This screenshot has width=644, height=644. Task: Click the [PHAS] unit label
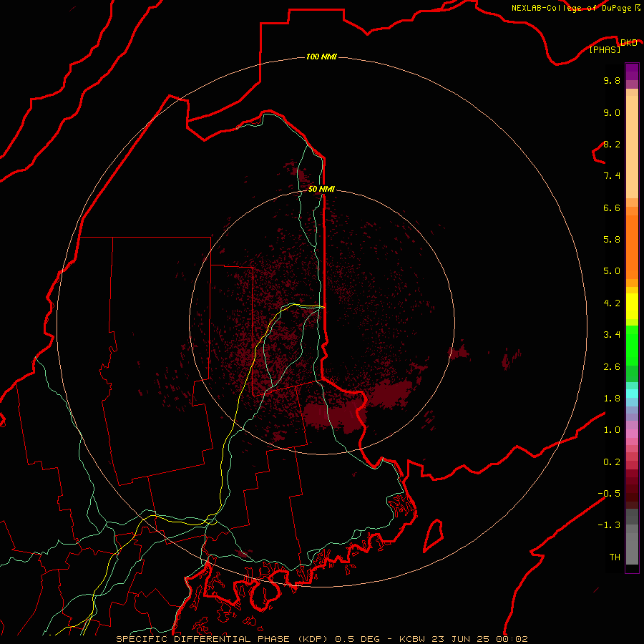605,49
